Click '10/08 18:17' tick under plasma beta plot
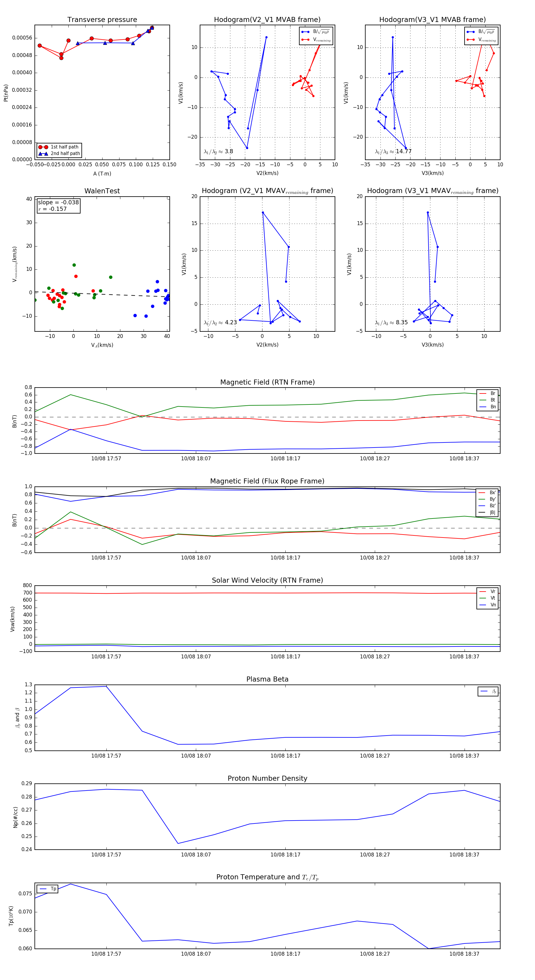Viewport: 535px width, 980px height. 285,755
